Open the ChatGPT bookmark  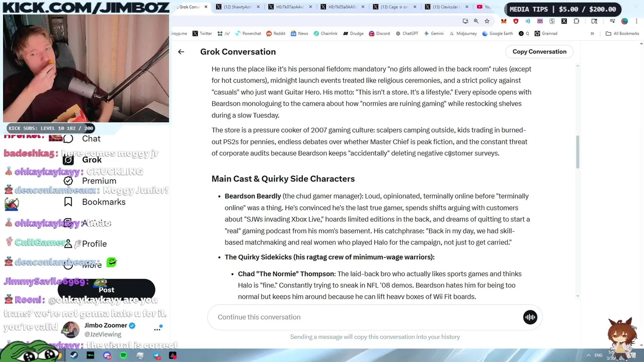coord(407,34)
